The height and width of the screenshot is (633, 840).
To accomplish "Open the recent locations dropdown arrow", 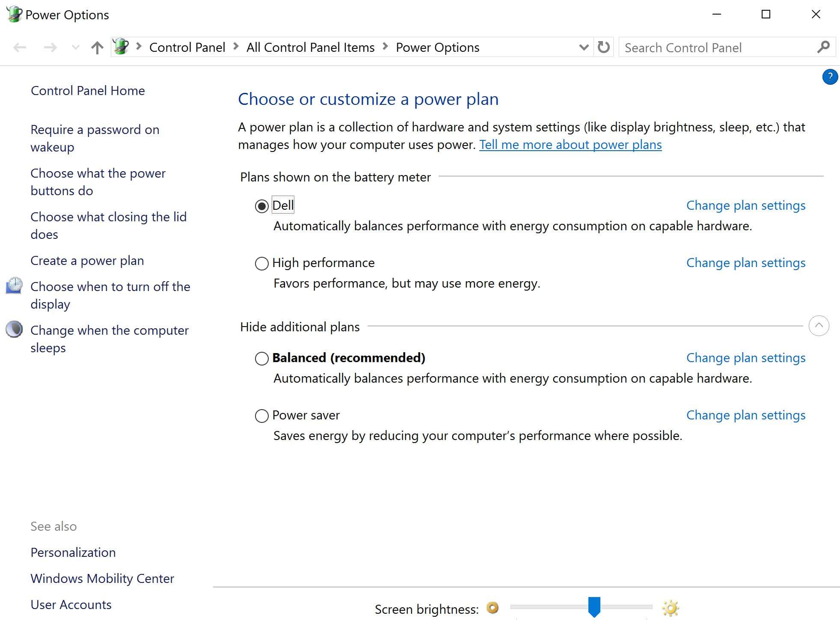I will coord(76,48).
